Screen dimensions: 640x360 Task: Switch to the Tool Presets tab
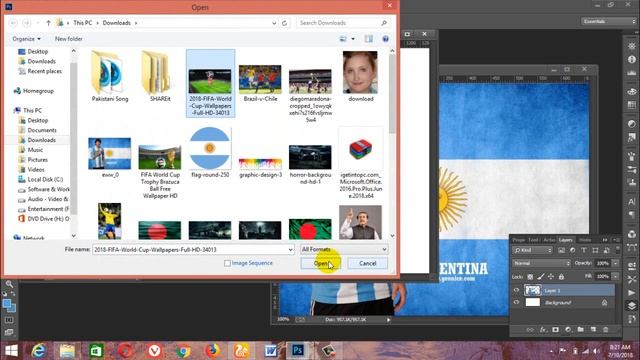[x=534, y=240]
